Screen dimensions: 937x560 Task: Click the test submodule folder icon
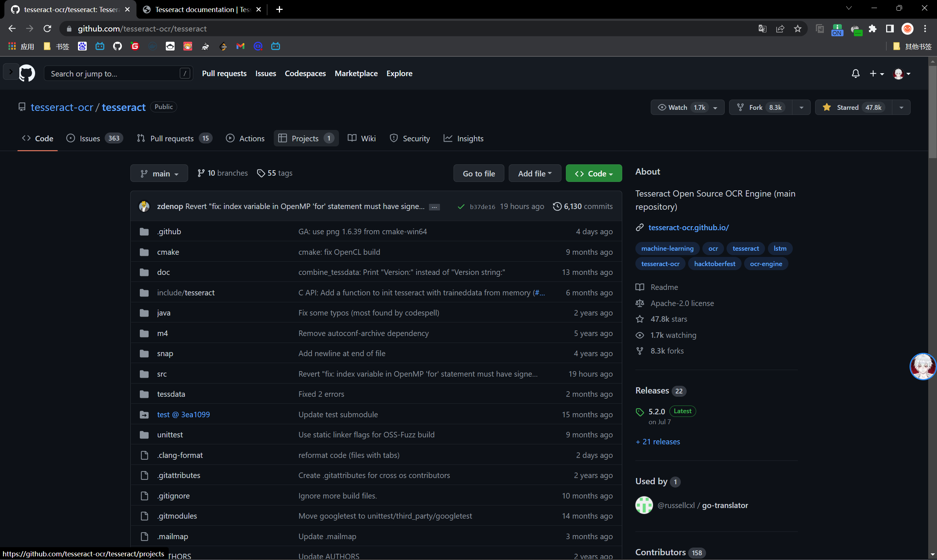[x=144, y=415]
